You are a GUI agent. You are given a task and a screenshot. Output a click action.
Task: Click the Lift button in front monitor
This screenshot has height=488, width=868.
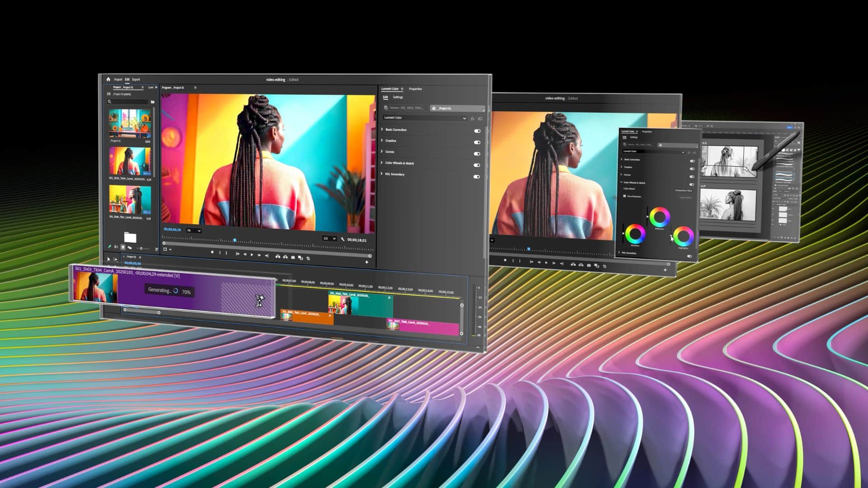(278, 256)
